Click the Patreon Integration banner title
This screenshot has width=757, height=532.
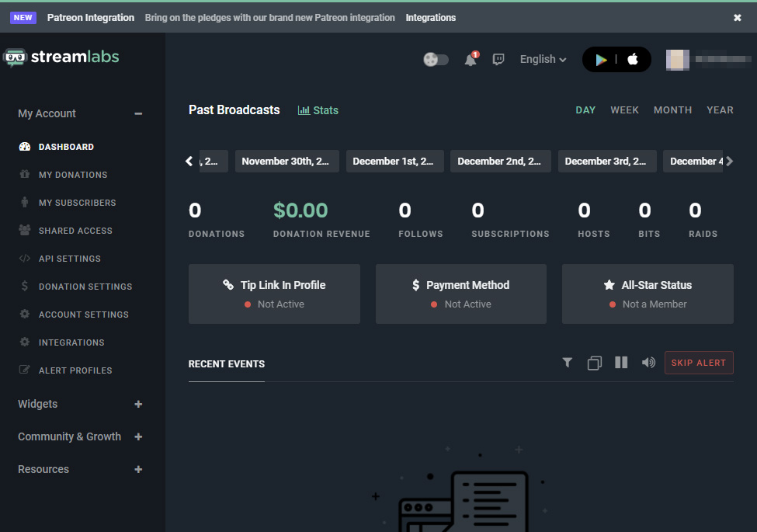pyautogui.click(x=91, y=17)
